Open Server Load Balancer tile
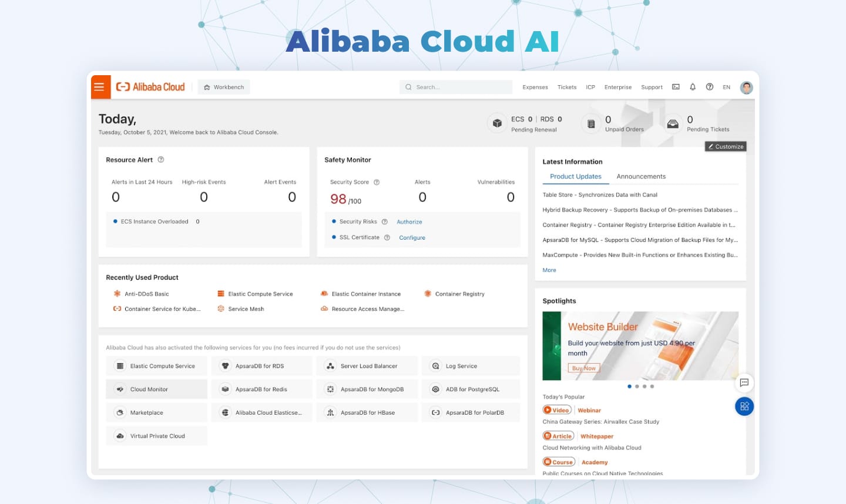The height and width of the screenshot is (504, 846). click(x=367, y=366)
